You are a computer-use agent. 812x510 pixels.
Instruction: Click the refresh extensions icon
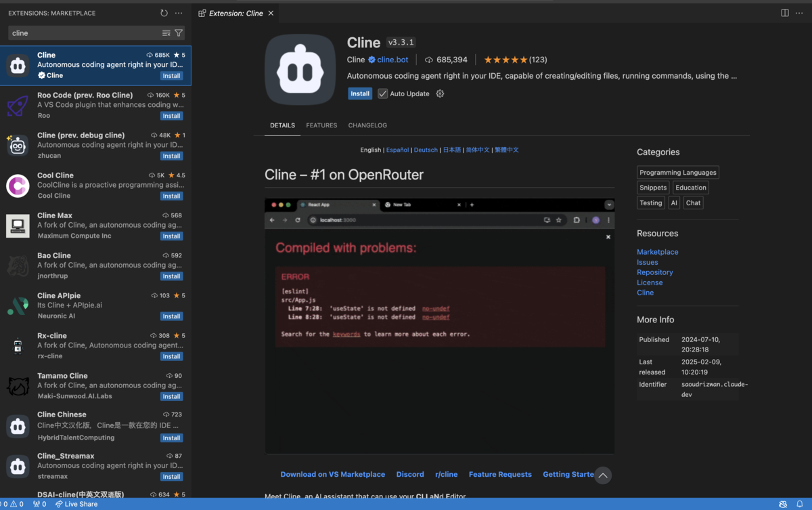pyautogui.click(x=163, y=13)
